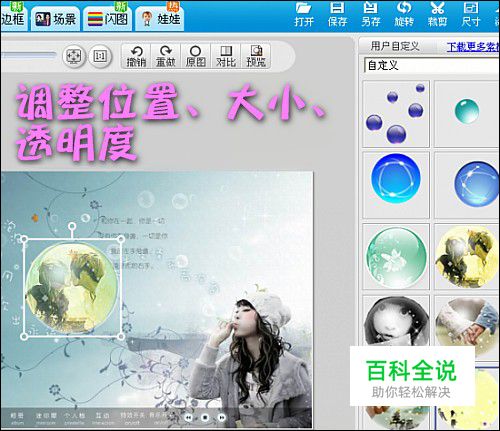Viewport: 500px width, 431px height.
Task: Click the 保存 save icon
Action: coord(337,15)
